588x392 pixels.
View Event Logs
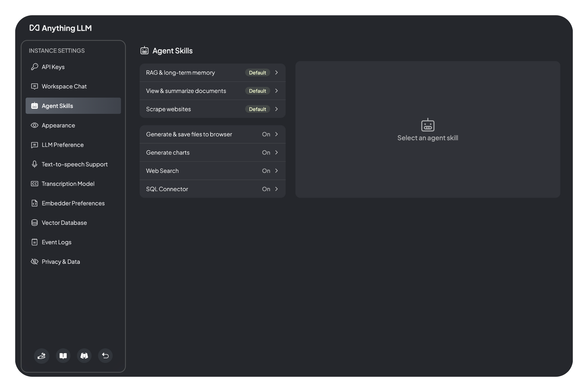(73, 242)
